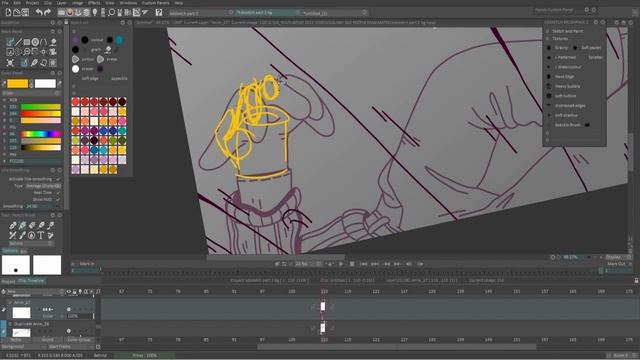The width and height of the screenshot is (640, 360).
Task: Open the Behind drawing mode dropdown
Action: (x=31, y=244)
